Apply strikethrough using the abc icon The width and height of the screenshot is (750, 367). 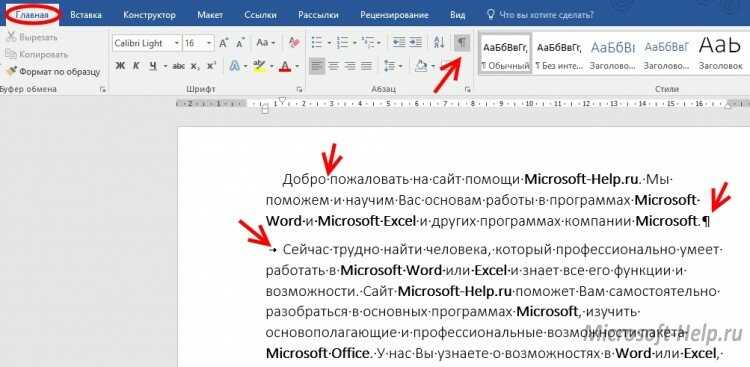click(x=178, y=66)
